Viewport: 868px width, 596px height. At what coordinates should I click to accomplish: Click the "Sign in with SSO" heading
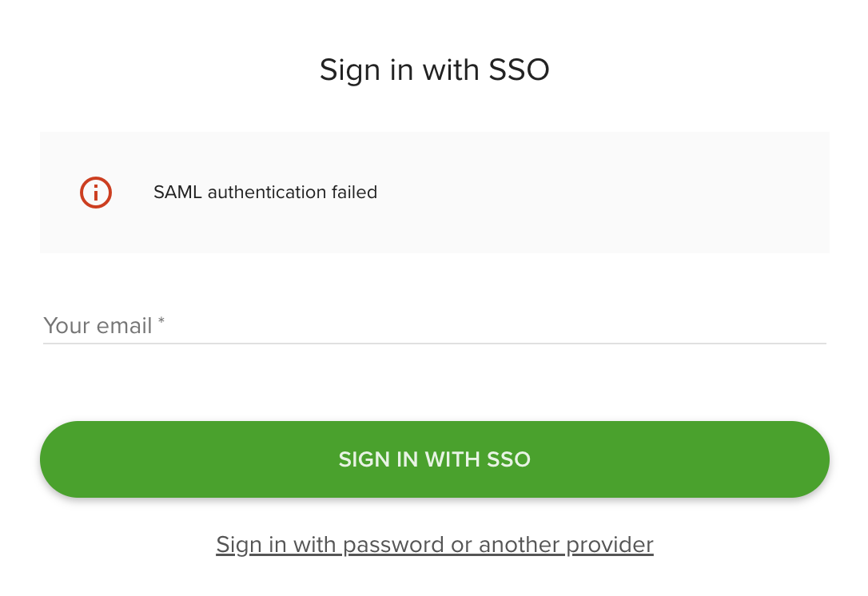click(434, 70)
